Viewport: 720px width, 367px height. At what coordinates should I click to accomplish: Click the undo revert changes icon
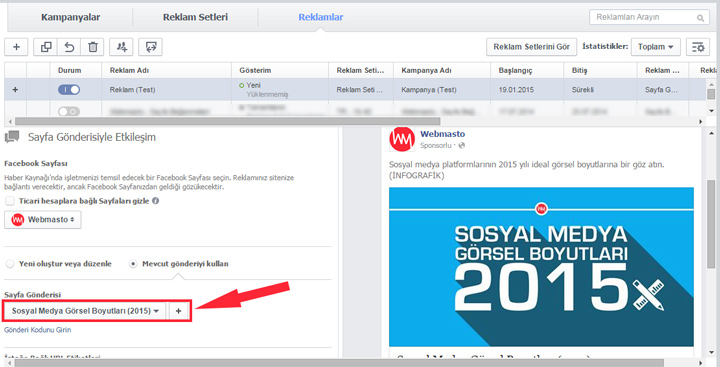point(69,47)
